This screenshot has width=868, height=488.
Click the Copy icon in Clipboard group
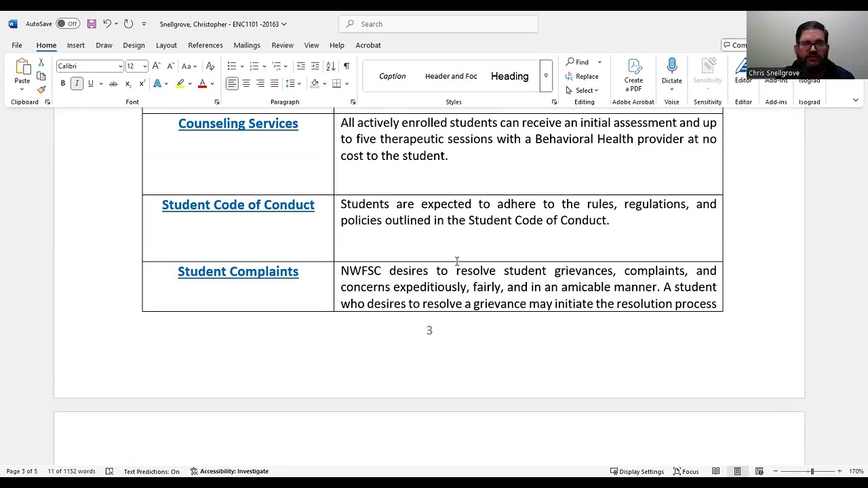click(x=41, y=76)
